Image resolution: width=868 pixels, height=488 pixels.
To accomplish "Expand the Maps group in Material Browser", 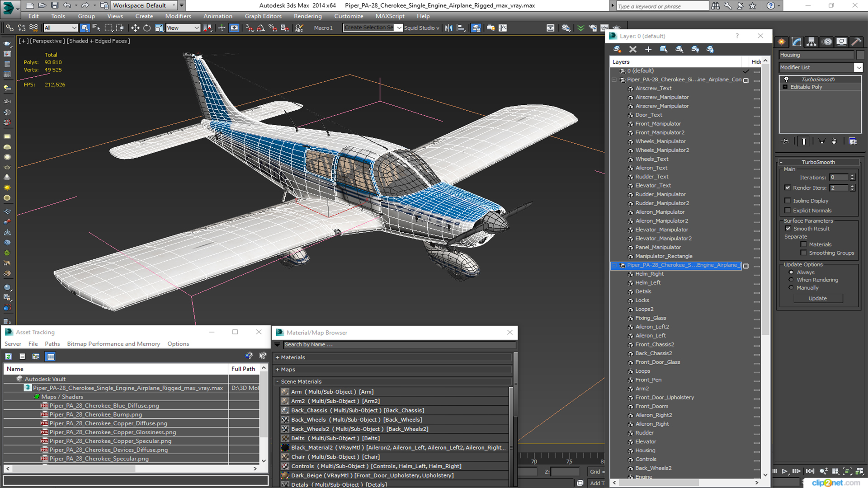I will point(278,370).
